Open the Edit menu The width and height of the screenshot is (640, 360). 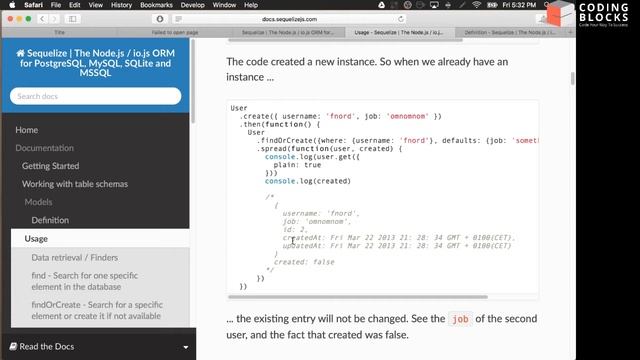[x=74, y=5]
